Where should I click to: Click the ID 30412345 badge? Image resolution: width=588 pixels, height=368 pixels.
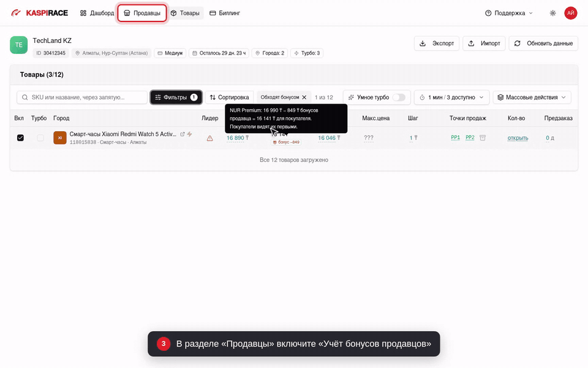(51, 53)
